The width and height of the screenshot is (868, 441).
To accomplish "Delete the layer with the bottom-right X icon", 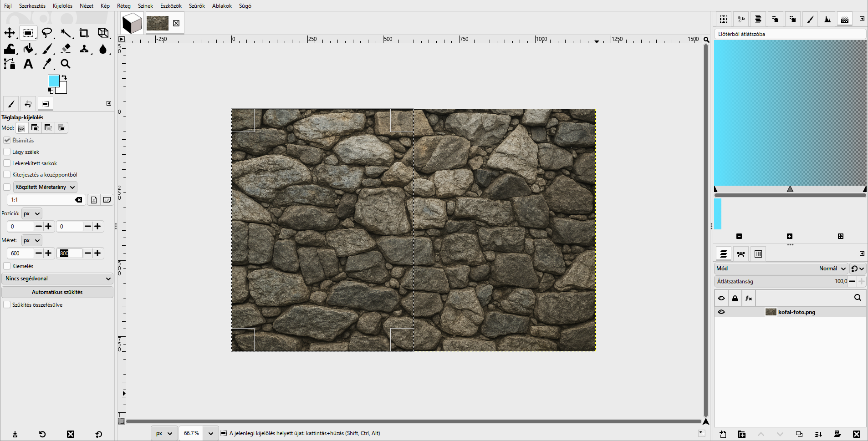I will tap(857, 434).
